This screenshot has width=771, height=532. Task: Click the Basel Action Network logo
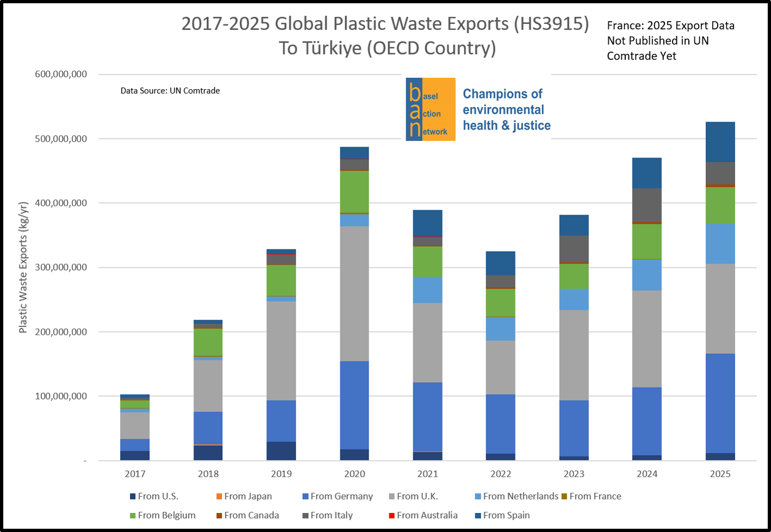coord(430,109)
